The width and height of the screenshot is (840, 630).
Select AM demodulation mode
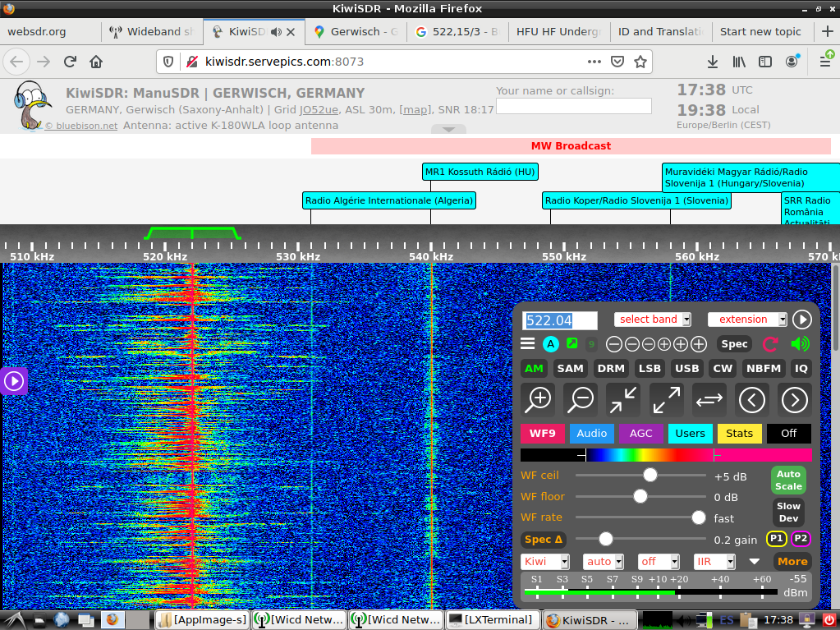point(534,369)
